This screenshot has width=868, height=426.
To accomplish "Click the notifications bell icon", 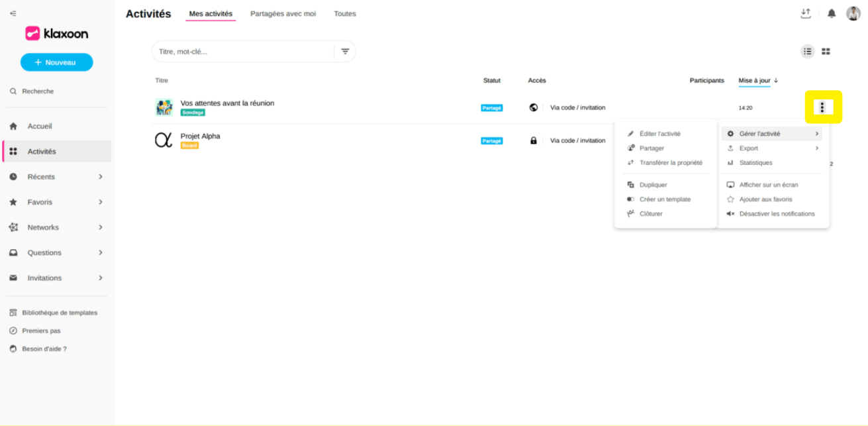I will (x=832, y=13).
